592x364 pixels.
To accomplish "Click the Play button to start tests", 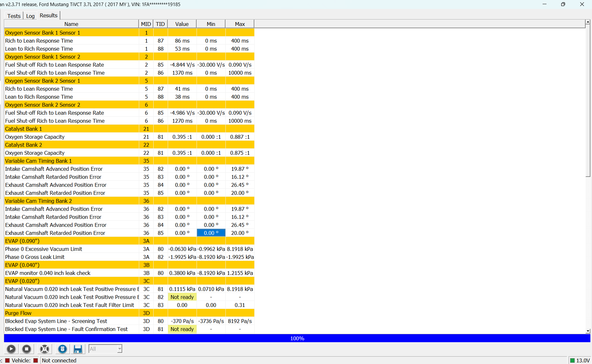I will 11,349.
